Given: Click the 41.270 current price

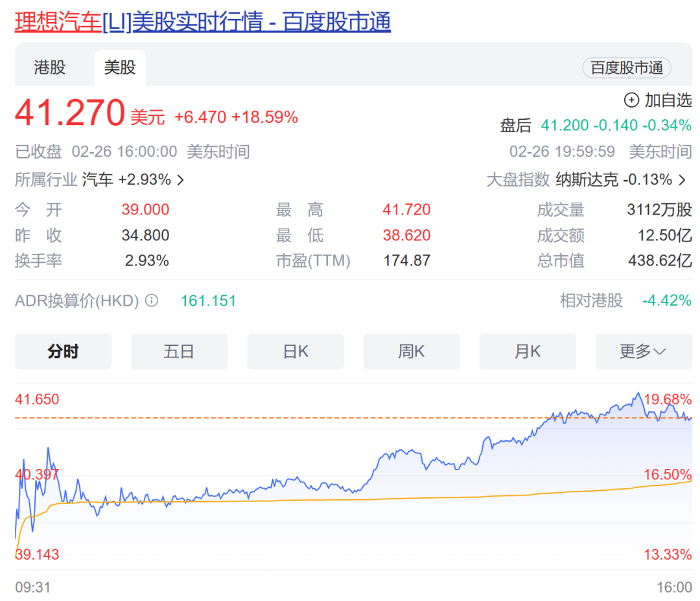Looking at the screenshot, I should 70,113.
